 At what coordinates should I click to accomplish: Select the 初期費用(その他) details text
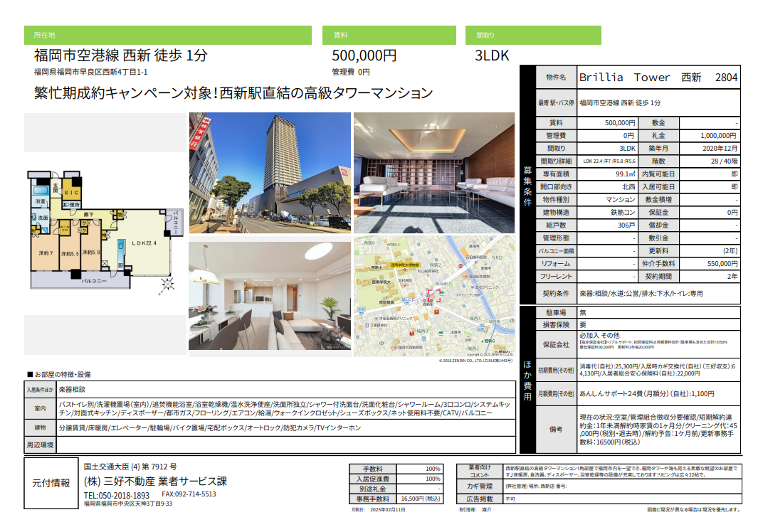point(658,370)
